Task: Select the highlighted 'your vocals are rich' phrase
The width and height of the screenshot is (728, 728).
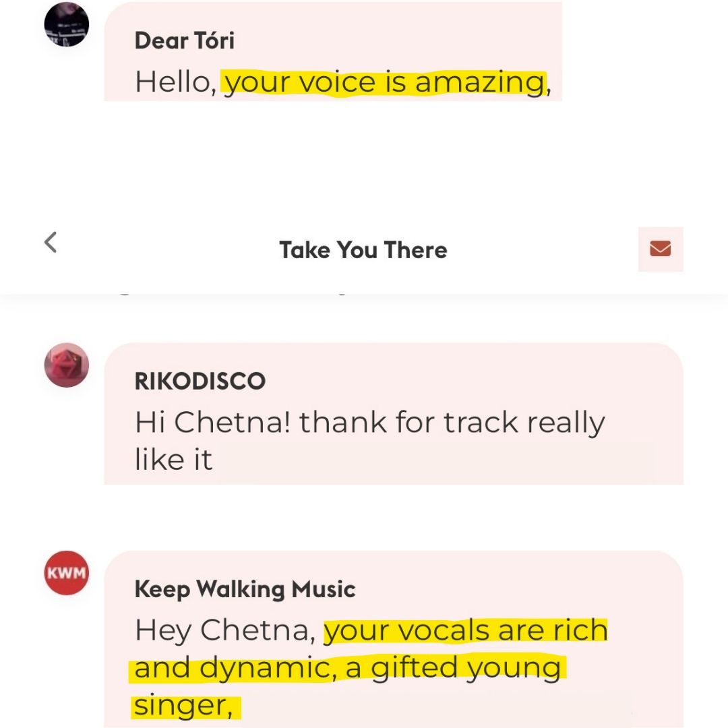Action: [466, 630]
